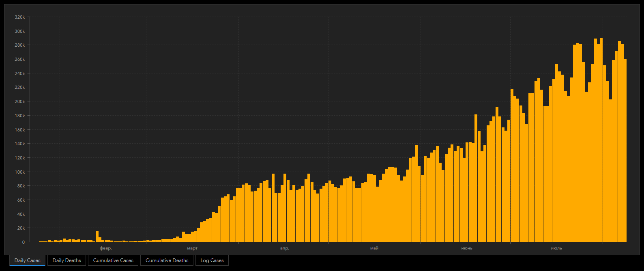Click the июнь month label

coord(467,248)
